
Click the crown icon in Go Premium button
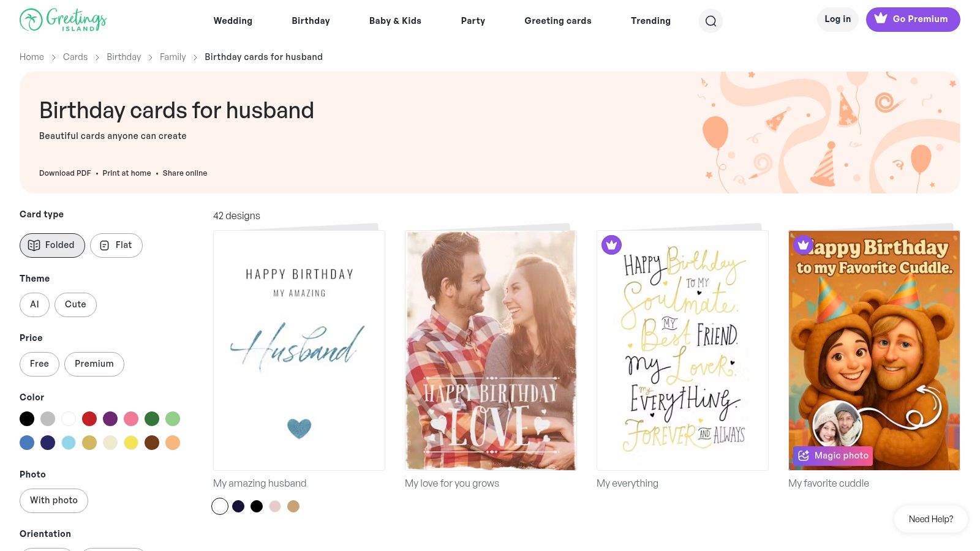881,18
